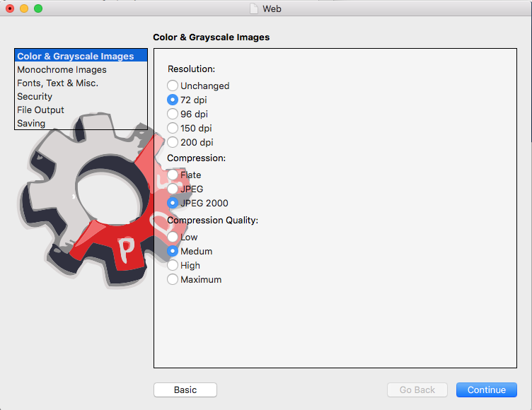Select Medium compression quality
Screen dimensions: 532x410
[x=173, y=251]
